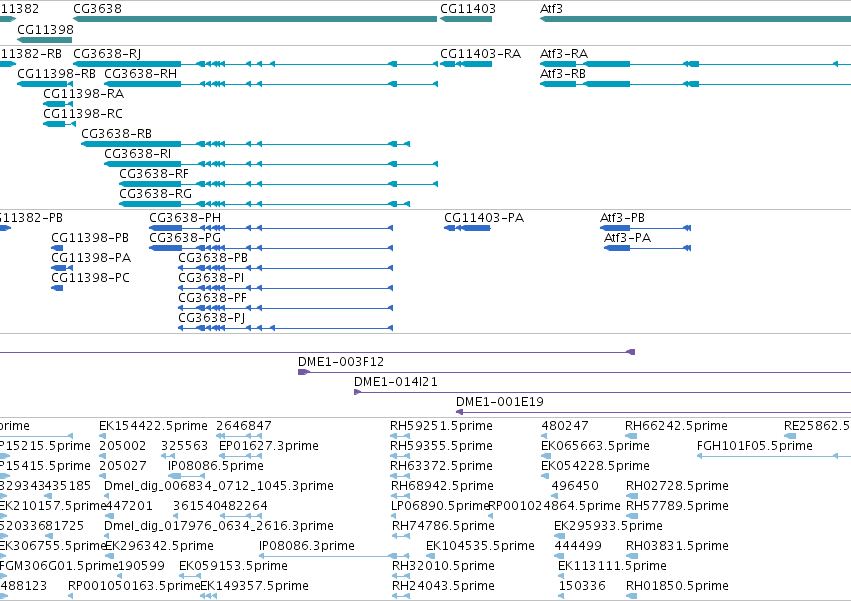The width and height of the screenshot is (851, 601).
Task: Click EST EK149357.5prime
Action: coord(255,586)
